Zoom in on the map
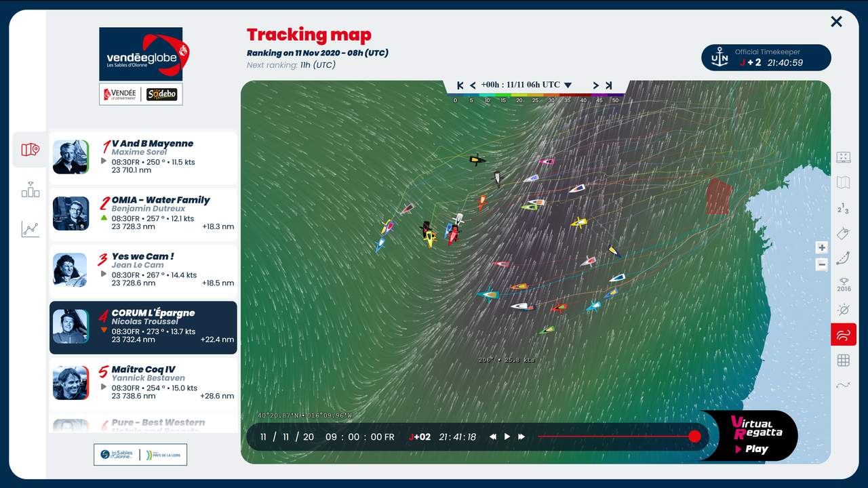The height and width of the screenshot is (488, 868). click(822, 247)
